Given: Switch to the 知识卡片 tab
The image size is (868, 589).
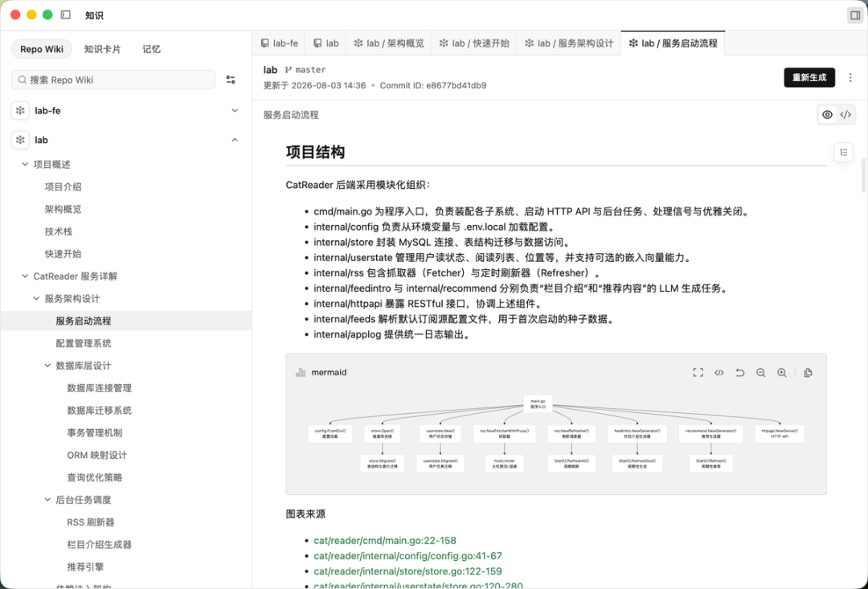Looking at the screenshot, I should (x=102, y=49).
